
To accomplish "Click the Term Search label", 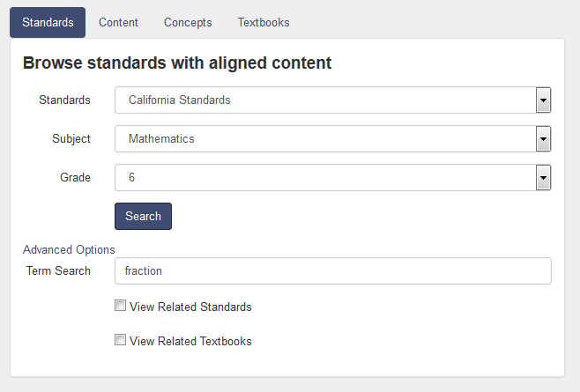I will [58, 271].
